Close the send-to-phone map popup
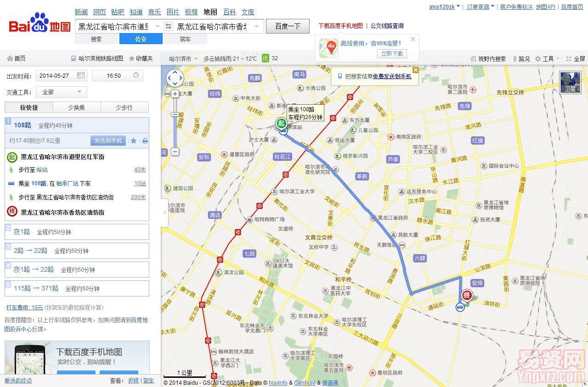This screenshot has width=588, height=387. [x=415, y=70]
